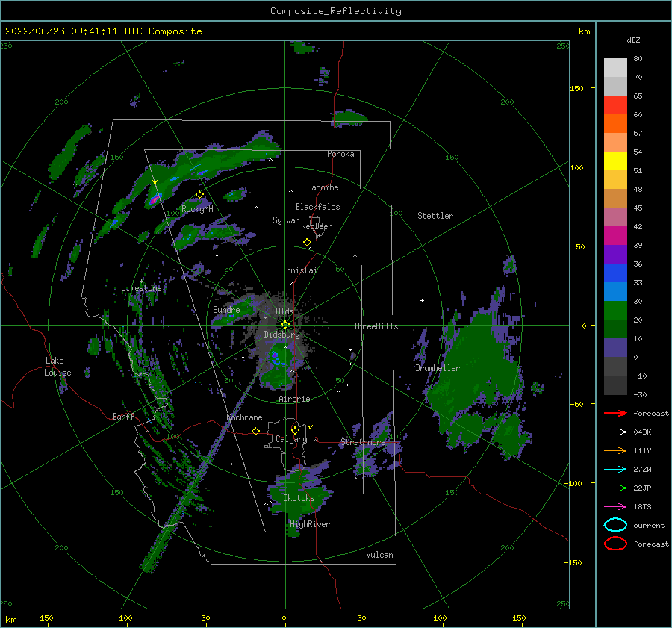
Task: Click the Okotoks city label
Action: pyautogui.click(x=299, y=498)
